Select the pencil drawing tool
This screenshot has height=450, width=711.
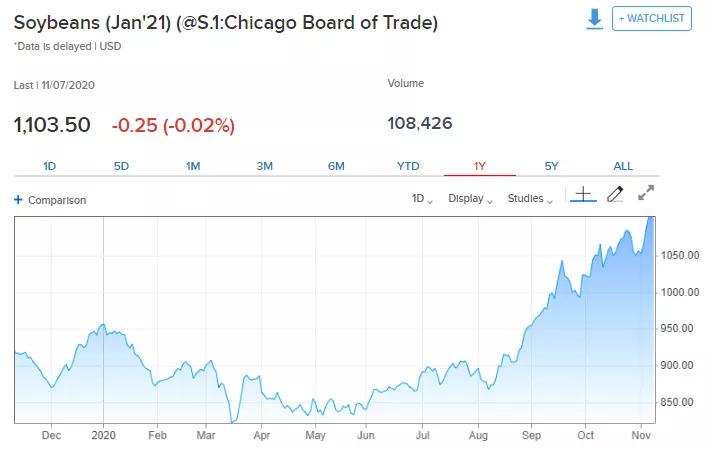(x=615, y=194)
